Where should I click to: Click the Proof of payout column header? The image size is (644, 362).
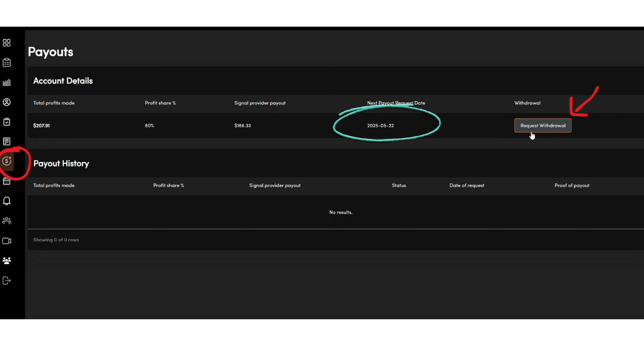pyautogui.click(x=572, y=186)
